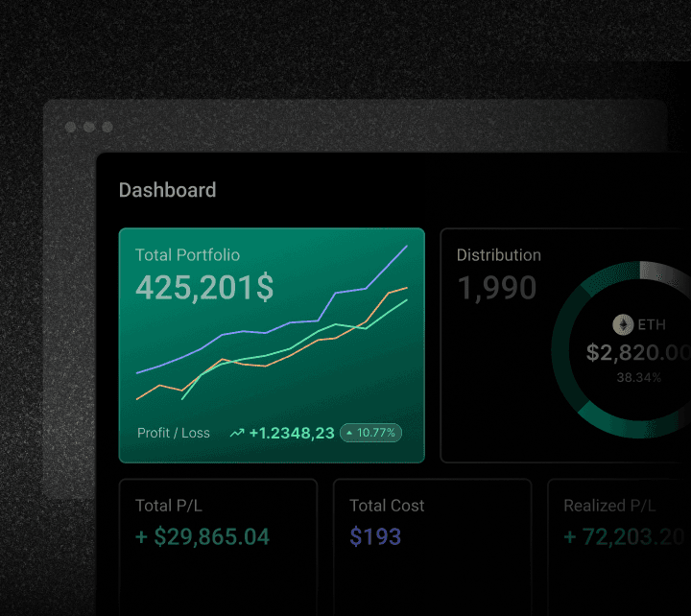The height and width of the screenshot is (616, 691).
Task: Click the Ethereum coin icon in donut chart
Action: tap(624, 324)
